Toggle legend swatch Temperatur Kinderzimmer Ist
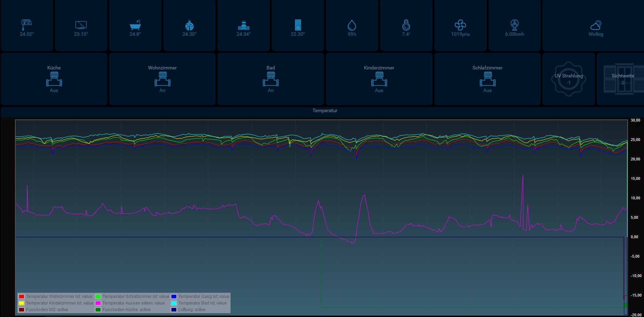644x317 pixels. pos(22,303)
